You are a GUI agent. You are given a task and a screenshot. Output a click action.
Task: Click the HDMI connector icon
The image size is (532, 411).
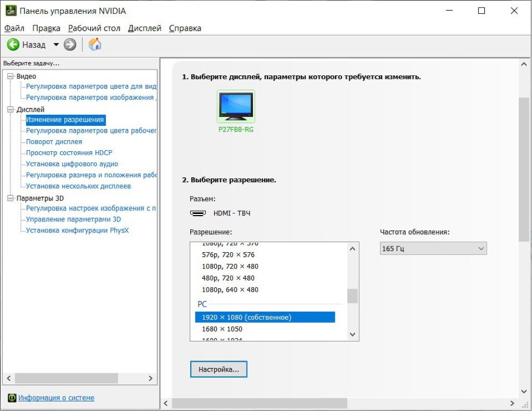[x=198, y=213]
